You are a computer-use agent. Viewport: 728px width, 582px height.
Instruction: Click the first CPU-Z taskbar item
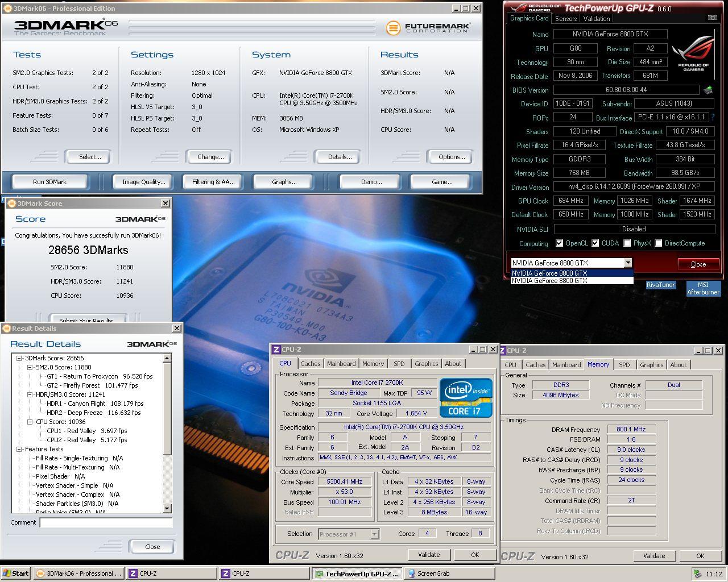click(x=171, y=573)
